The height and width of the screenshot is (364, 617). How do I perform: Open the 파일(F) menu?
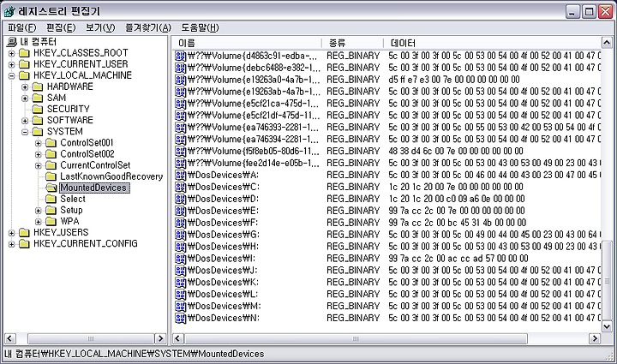pos(21,28)
